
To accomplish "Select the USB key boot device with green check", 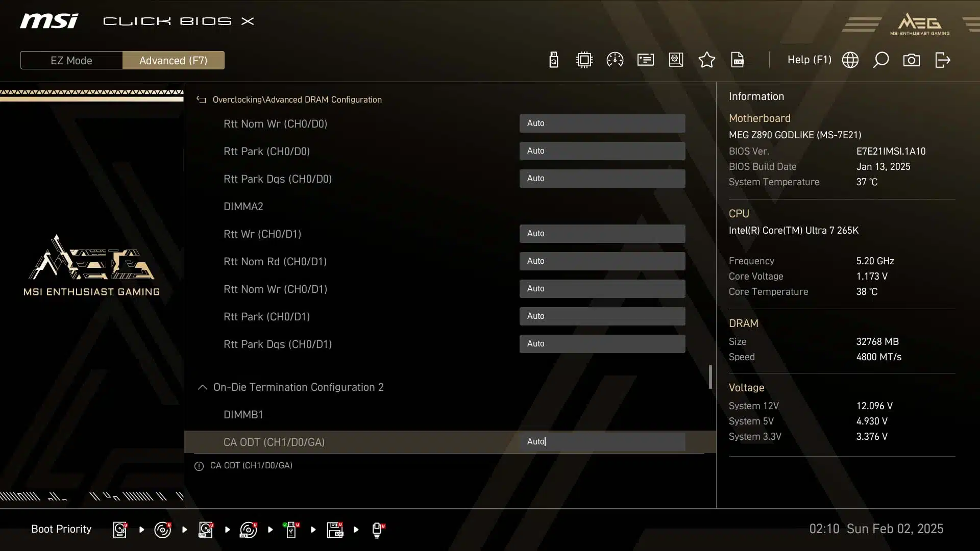I will pos(291,530).
